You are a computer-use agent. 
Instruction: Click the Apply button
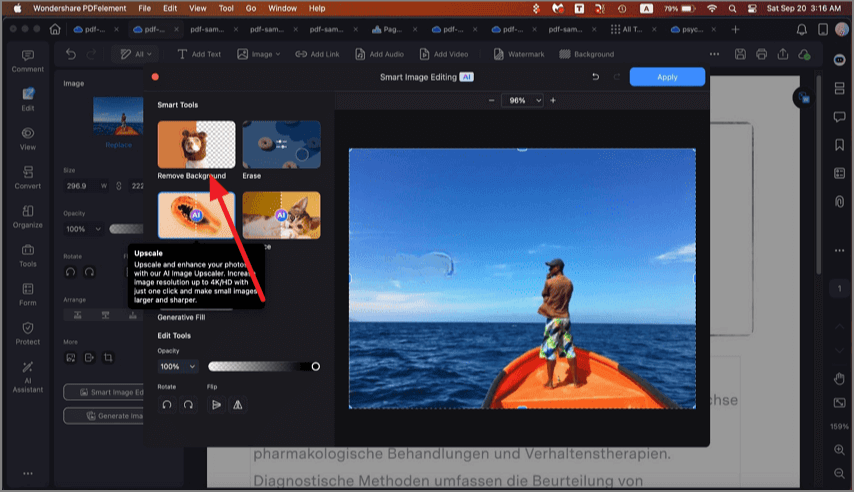tap(667, 77)
